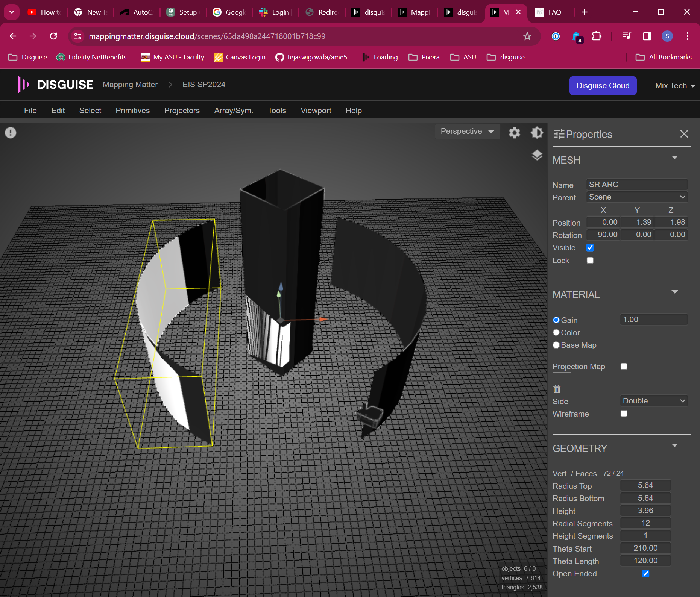Open new browser tab with plus
700x597 pixels.
coord(584,12)
